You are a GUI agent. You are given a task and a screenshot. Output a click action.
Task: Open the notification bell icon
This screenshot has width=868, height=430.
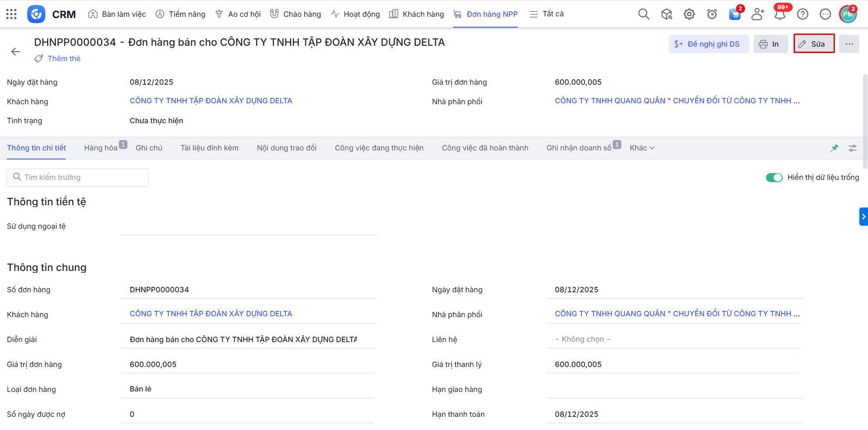780,14
